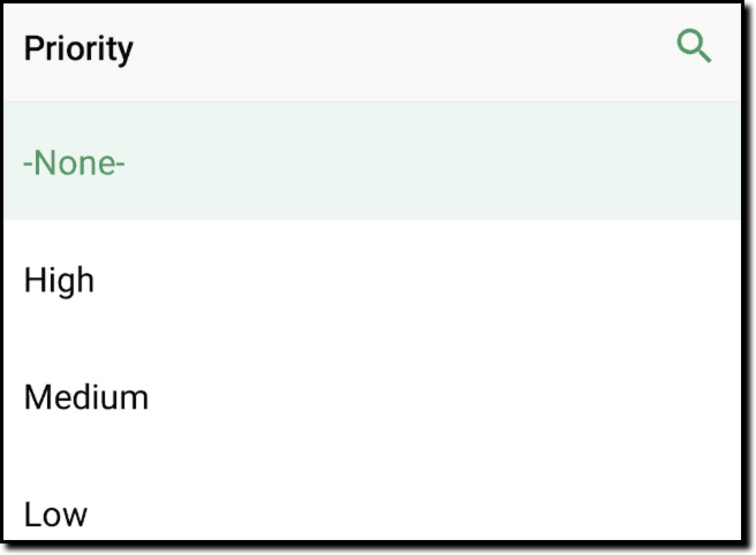Tap the green -None- text
This screenshot has width=756, height=555.
click(74, 163)
